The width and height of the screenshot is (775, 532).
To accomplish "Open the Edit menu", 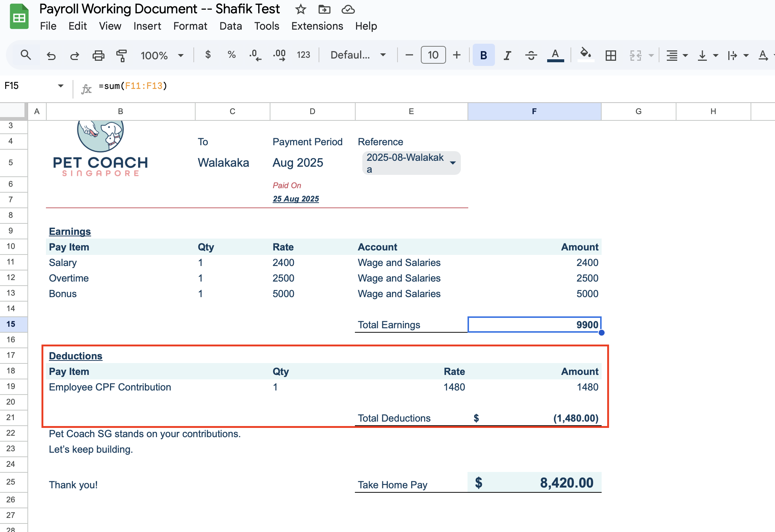I will pos(77,26).
